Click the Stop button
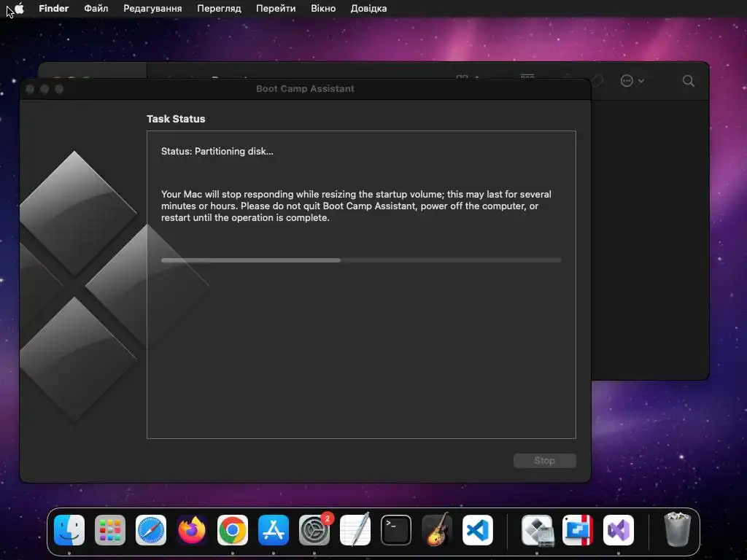 pyautogui.click(x=544, y=461)
